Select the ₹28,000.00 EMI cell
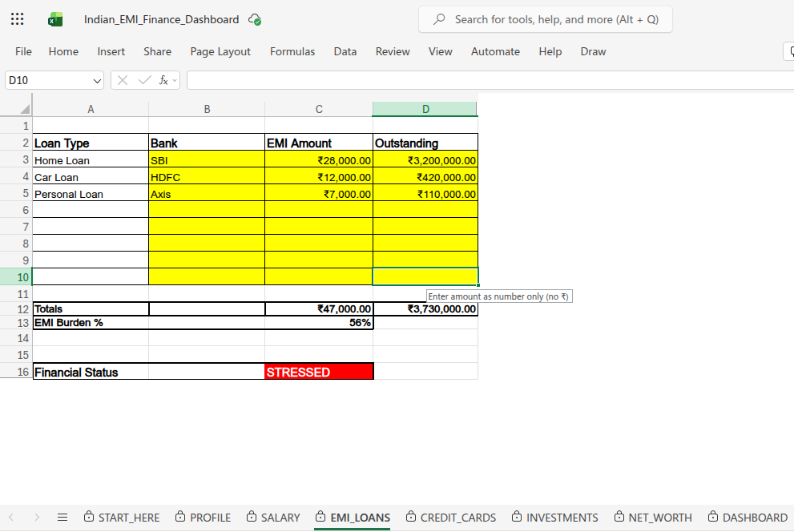The image size is (794, 532). point(319,160)
